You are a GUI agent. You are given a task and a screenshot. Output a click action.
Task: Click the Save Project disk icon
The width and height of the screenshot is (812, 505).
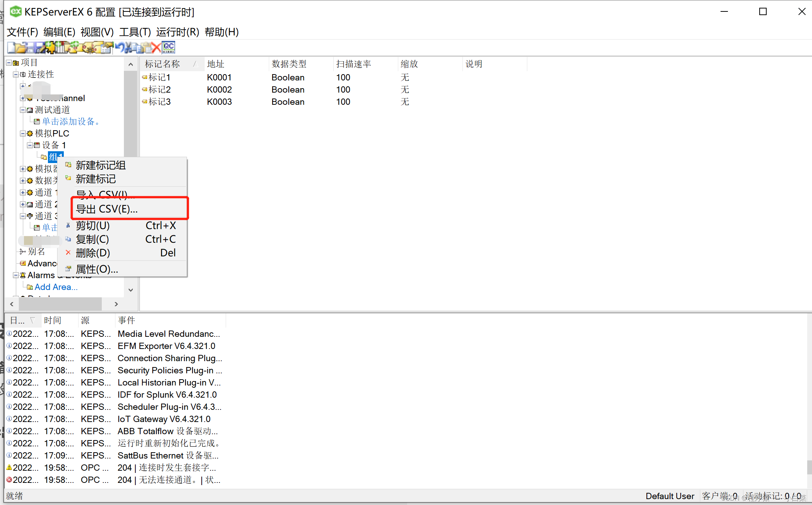tap(30, 48)
